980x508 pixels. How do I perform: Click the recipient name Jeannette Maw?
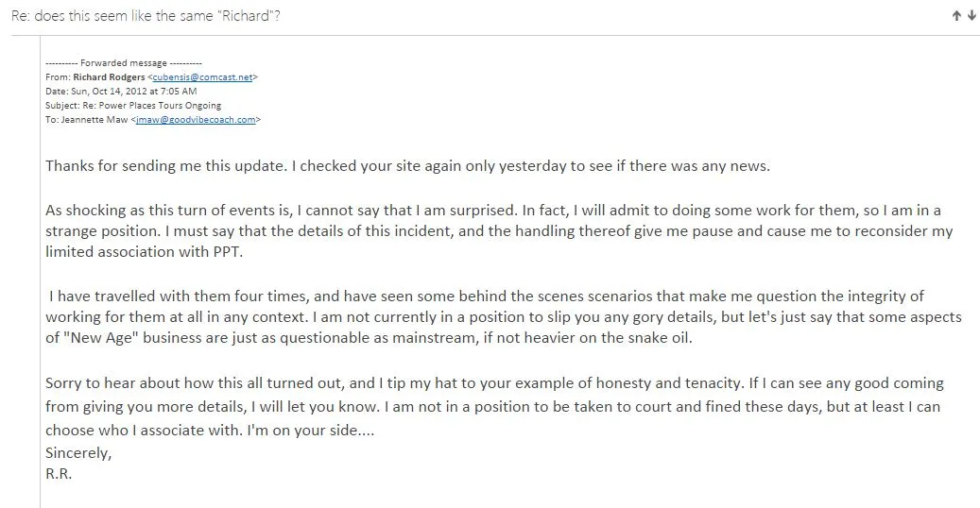tap(95, 119)
